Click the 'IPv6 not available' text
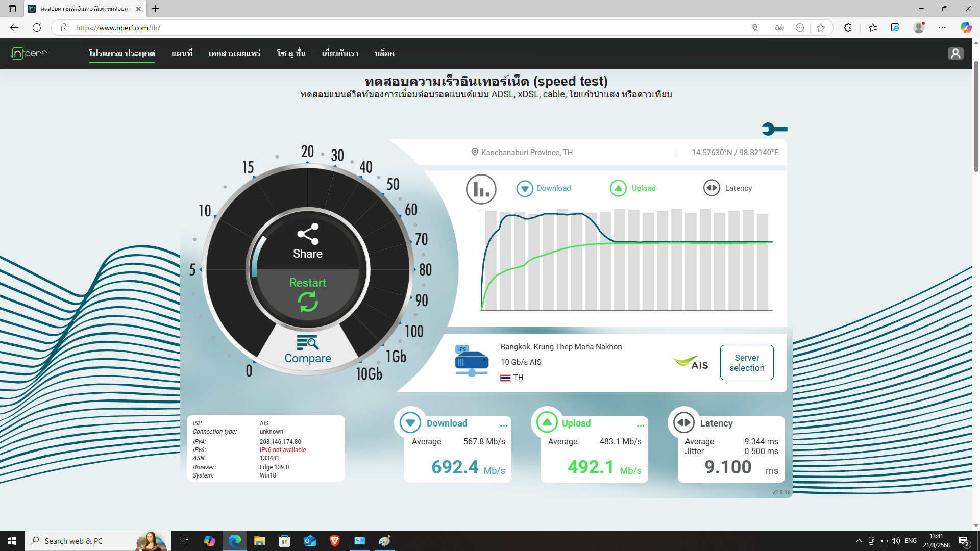 click(283, 450)
